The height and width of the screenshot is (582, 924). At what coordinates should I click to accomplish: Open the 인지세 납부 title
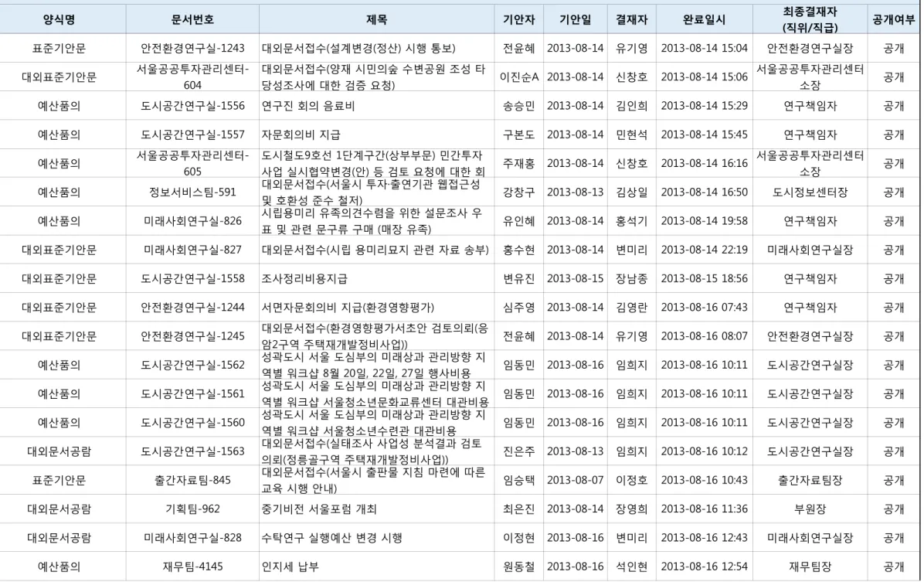[x=290, y=567]
